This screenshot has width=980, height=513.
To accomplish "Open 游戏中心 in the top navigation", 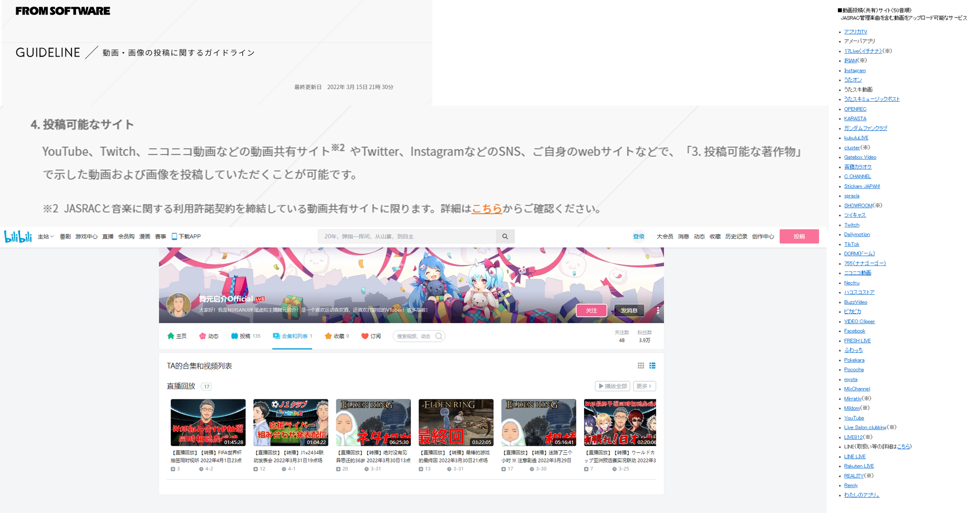I will [87, 236].
